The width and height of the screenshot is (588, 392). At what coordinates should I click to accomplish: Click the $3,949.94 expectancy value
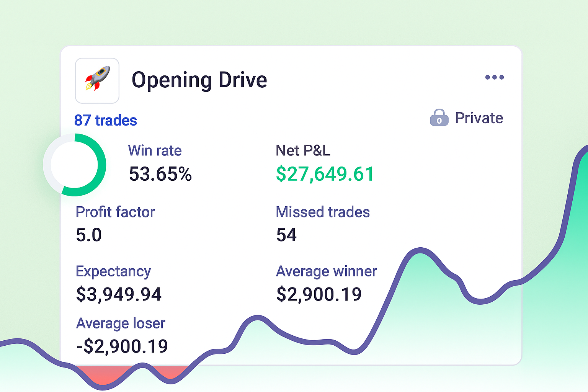119,294
